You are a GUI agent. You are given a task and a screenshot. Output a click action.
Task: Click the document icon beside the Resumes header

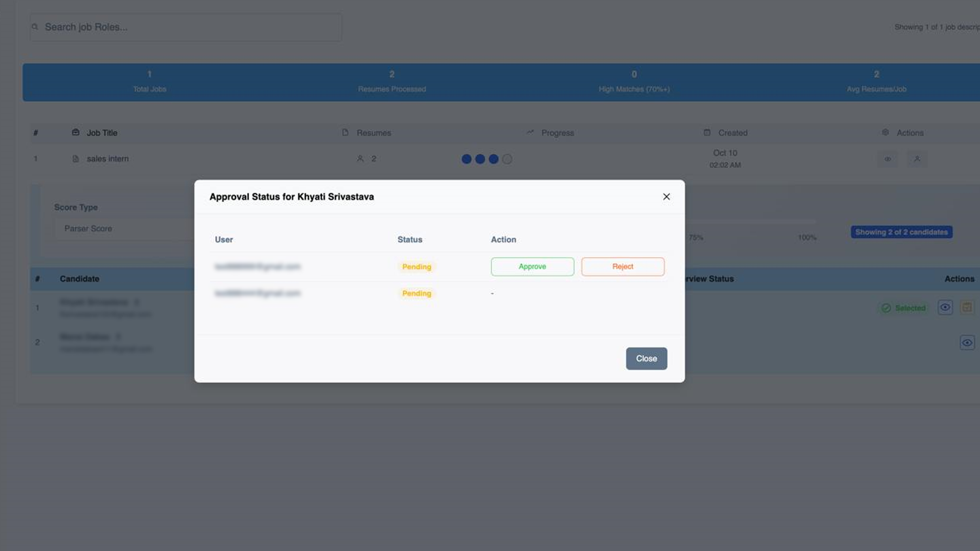(345, 133)
